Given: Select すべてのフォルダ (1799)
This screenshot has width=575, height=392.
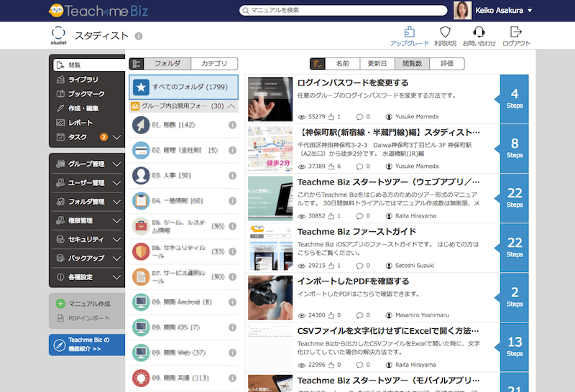Looking at the screenshot, I should tap(183, 87).
